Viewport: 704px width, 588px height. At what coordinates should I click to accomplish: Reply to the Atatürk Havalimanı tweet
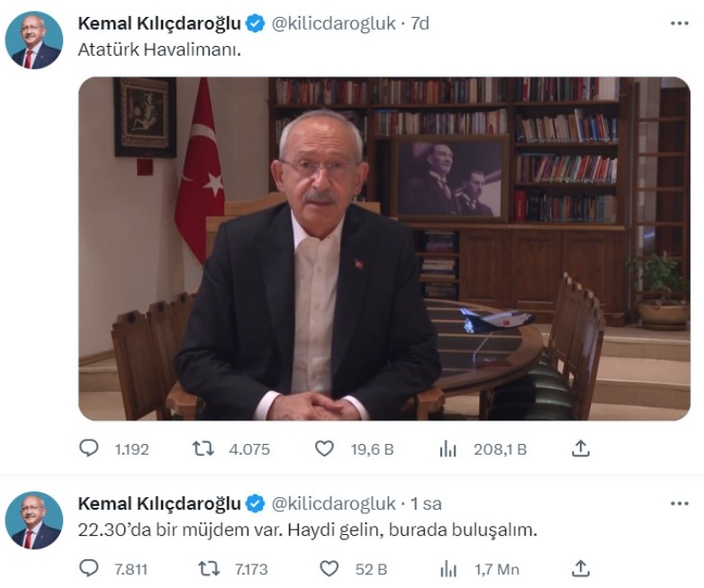[88, 448]
